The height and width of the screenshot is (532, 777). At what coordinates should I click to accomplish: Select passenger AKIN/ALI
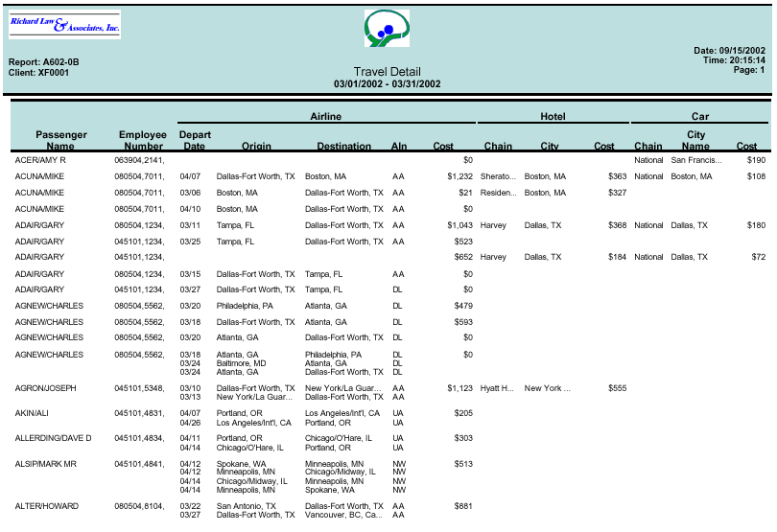32,413
